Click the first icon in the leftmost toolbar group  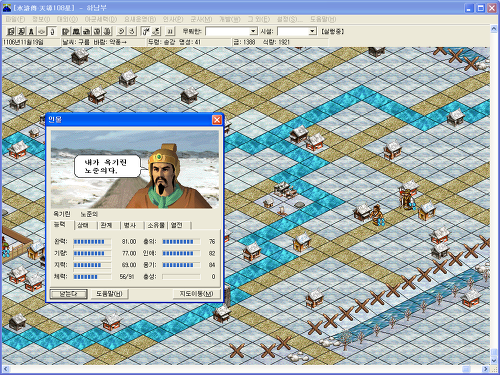point(11,31)
